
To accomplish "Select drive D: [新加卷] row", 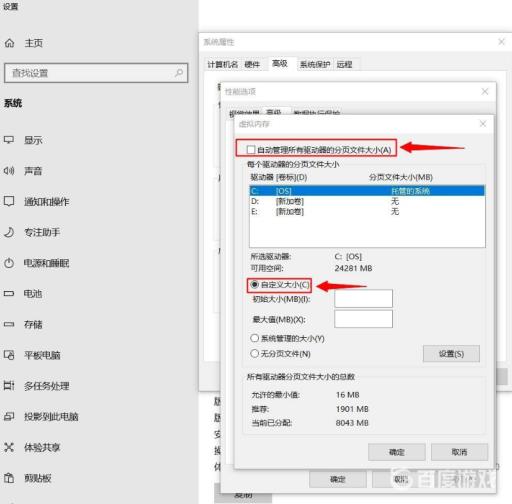I will click(x=367, y=201).
